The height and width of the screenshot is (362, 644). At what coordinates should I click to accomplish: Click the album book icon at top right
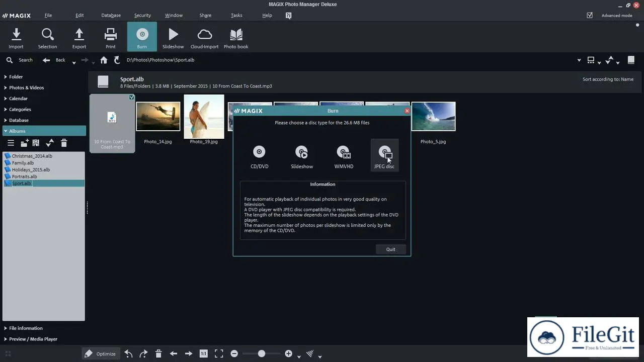[631, 60]
